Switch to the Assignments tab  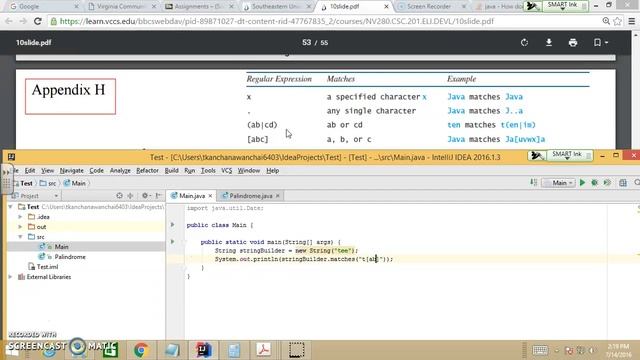[x=199, y=7]
